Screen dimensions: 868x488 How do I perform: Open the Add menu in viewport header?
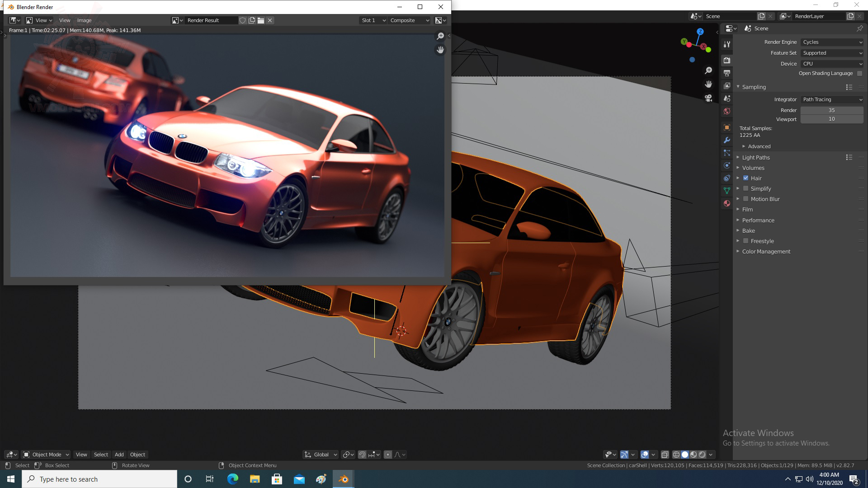pos(119,455)
